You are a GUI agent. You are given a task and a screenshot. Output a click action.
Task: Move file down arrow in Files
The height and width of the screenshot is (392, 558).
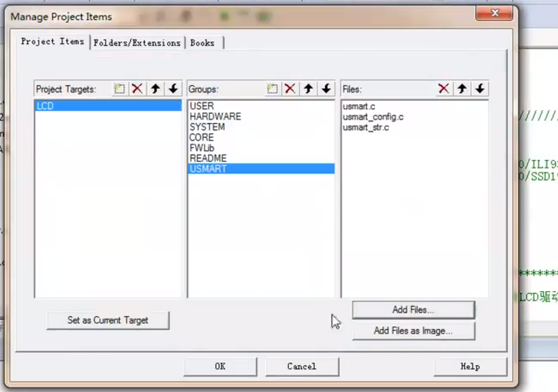(x=480, y=89)
